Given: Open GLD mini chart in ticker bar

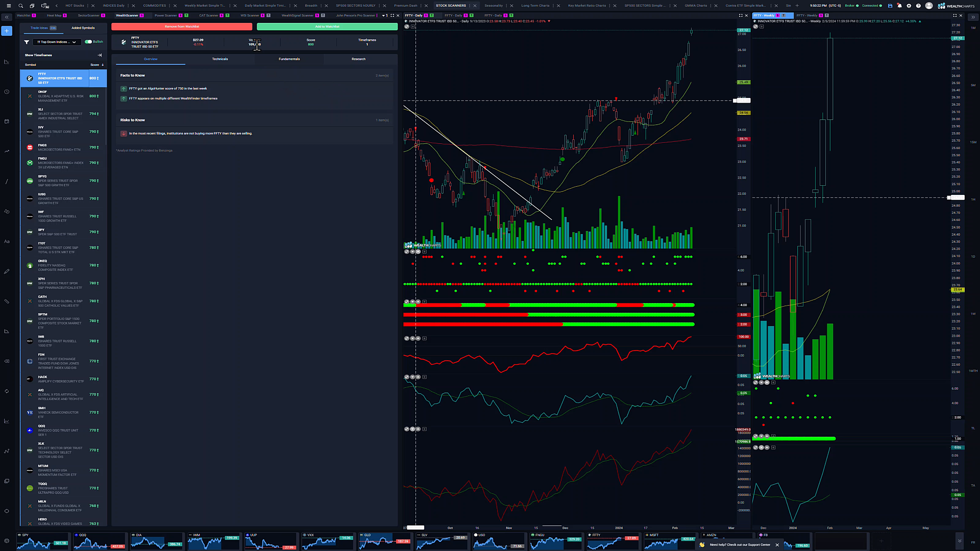Looking at the screenshot, I should coord(385,541).
